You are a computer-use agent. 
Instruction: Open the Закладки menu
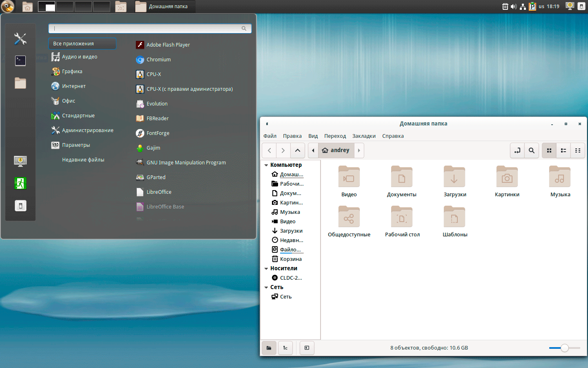pos(364,136)
